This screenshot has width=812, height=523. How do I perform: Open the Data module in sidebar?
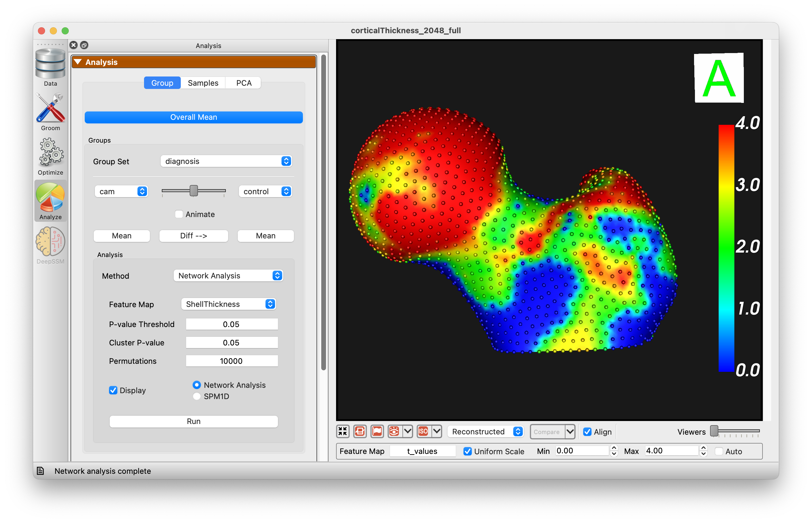tap(50, 67)
